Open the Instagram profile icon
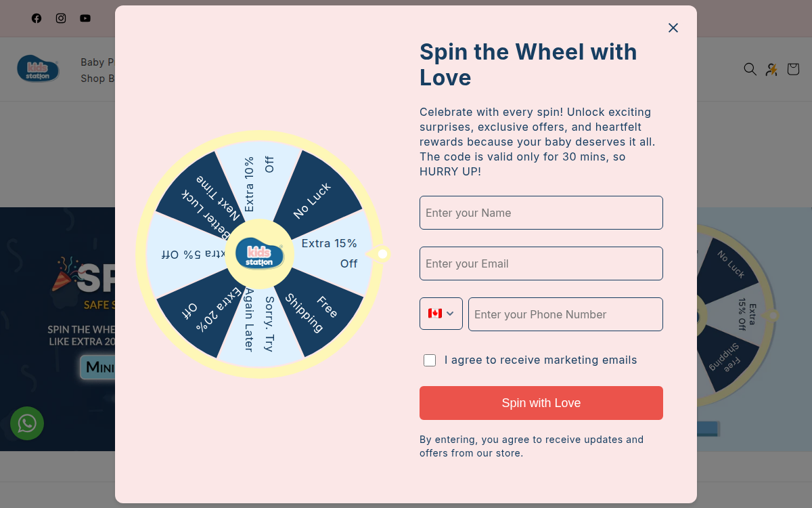This screenshot has width=812, height=508. tap(61, 18)
